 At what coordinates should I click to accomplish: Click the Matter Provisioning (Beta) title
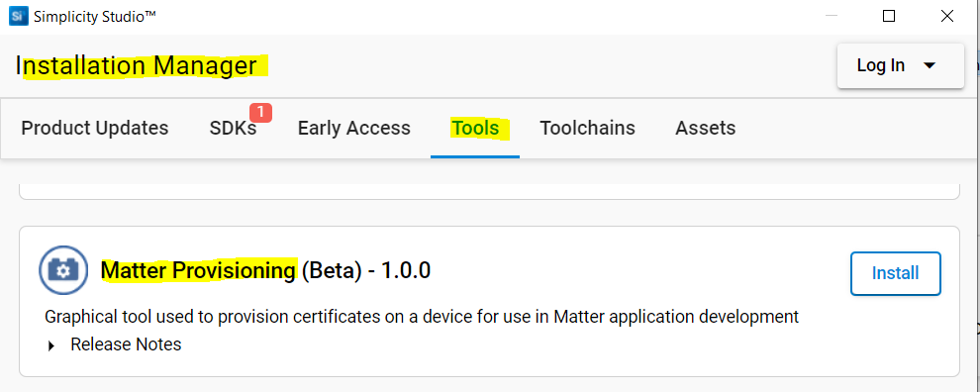pyautogui.click(x=265, y=270)
